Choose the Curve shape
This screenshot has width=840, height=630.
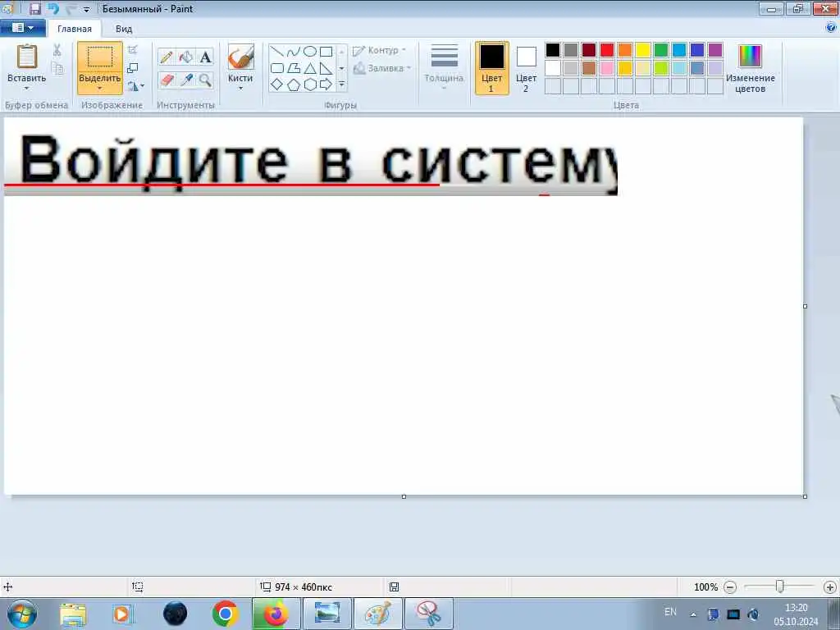coord(294,52)
